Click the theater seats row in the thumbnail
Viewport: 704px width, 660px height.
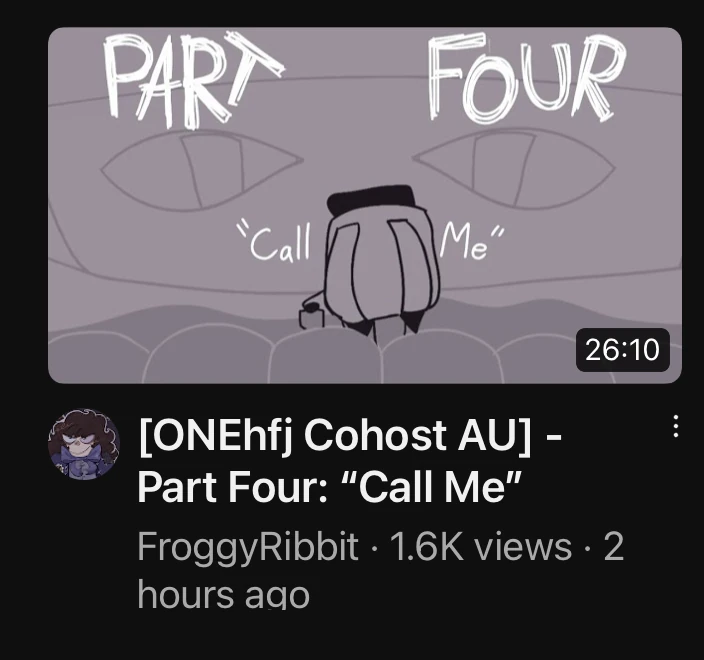tap(365, 356)
